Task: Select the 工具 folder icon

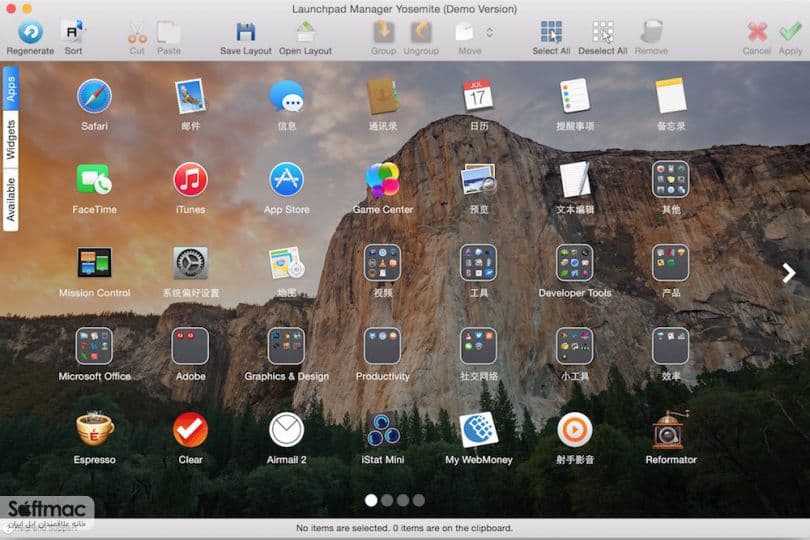Action: (478, 263)
